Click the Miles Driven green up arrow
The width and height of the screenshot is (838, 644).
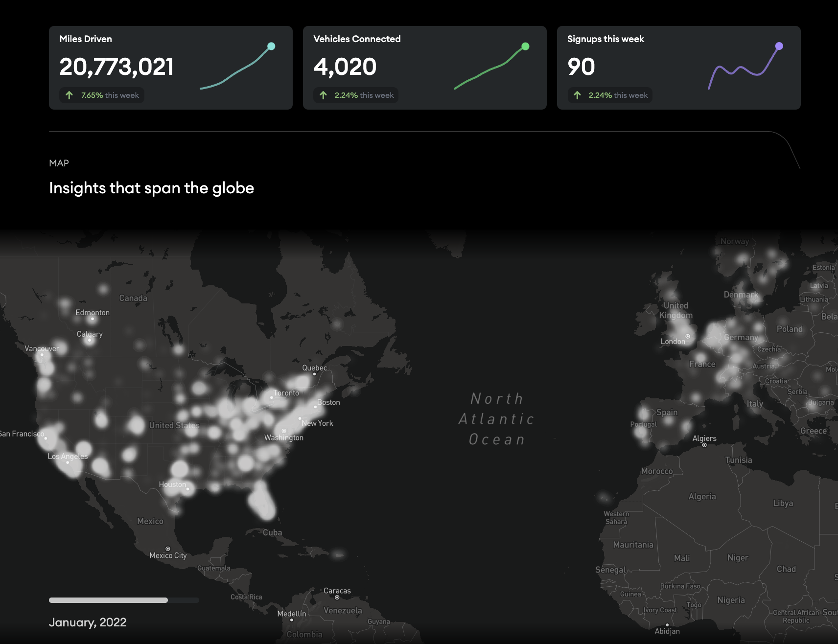pos(70,95)
